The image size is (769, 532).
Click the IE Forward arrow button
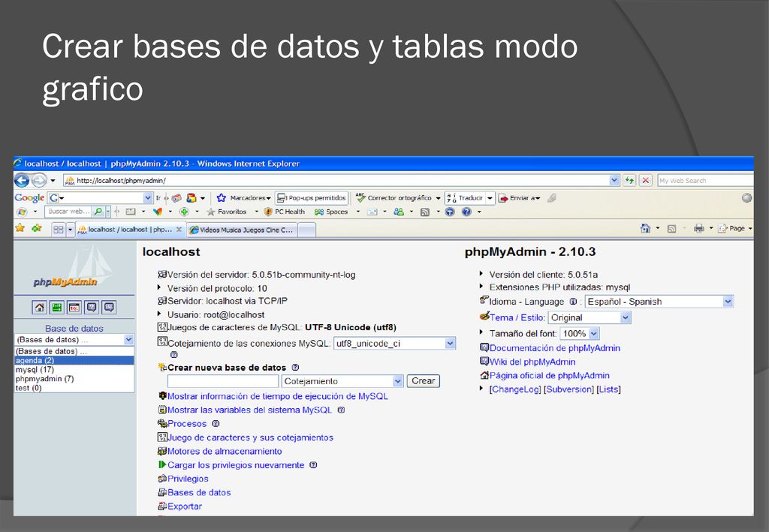[39, 181]
